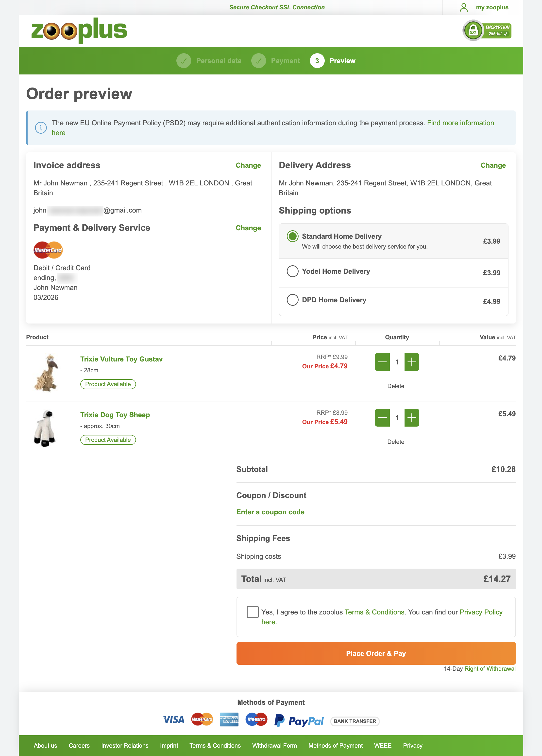Decrease quantity of Trixie Dog Toy Sheep
Viewport: 542px width, 756px height.
click(382, 418)
